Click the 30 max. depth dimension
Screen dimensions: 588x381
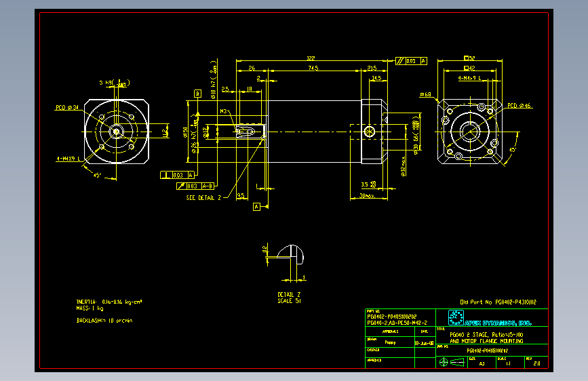point(366,195)
